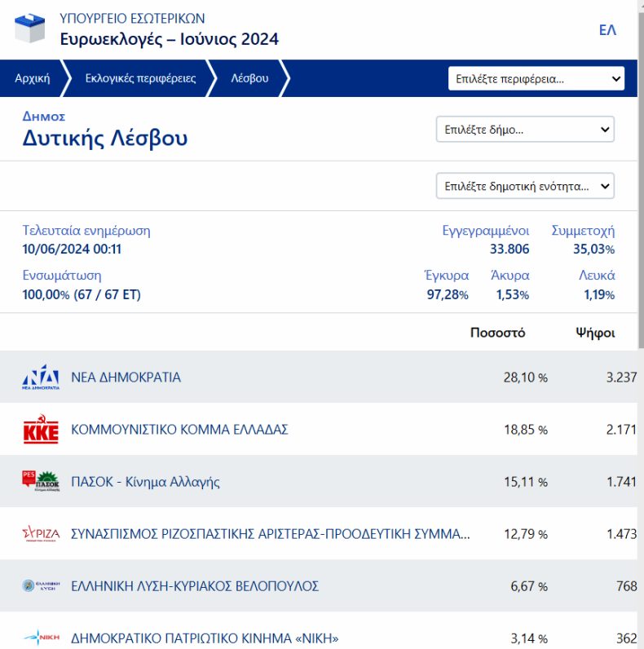Open the Επιλέξτε δήμο dropdown
Image resolution: width=644 pixels, height=649 pixels.
pyautogui.click(x=525, y=130)
